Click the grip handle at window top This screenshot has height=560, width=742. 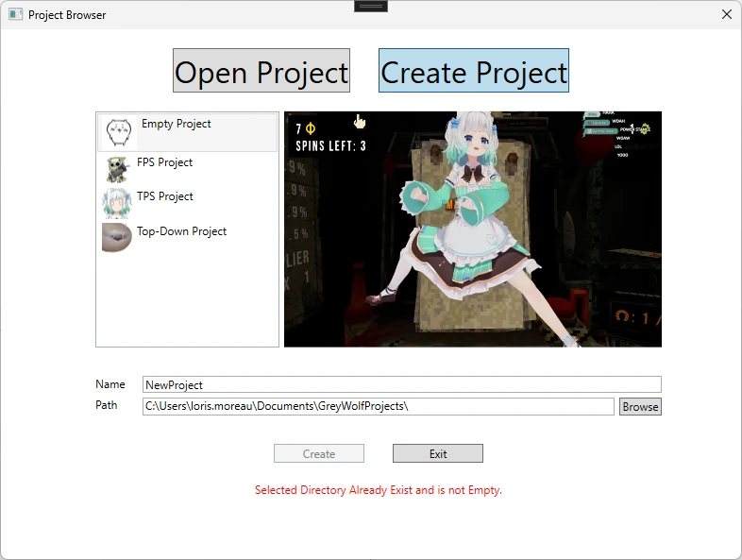371,6
